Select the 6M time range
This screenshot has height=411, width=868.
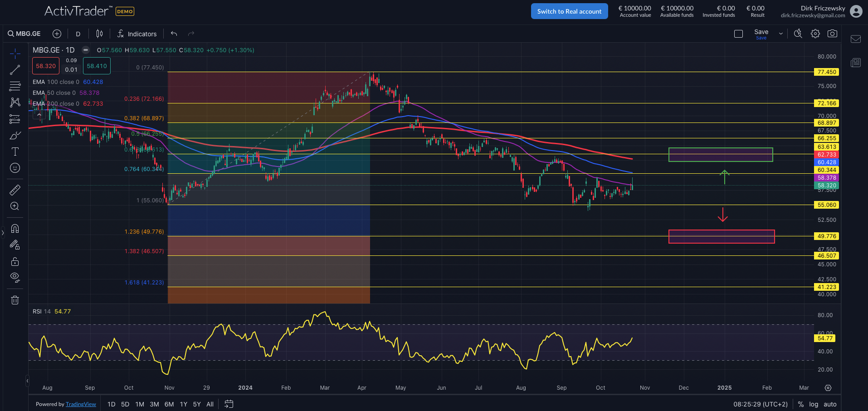click(x=169, y=404)
